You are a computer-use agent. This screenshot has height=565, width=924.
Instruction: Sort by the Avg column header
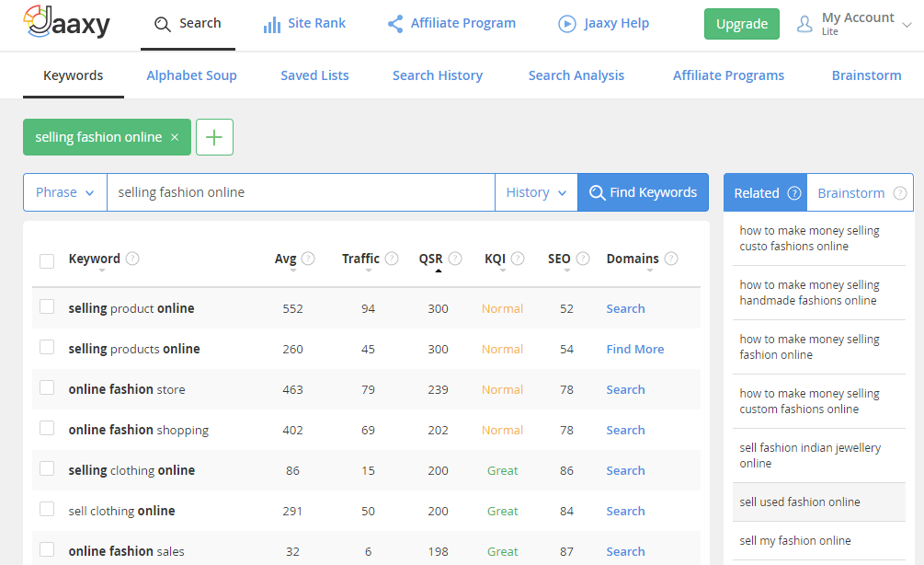coord(285,259)
